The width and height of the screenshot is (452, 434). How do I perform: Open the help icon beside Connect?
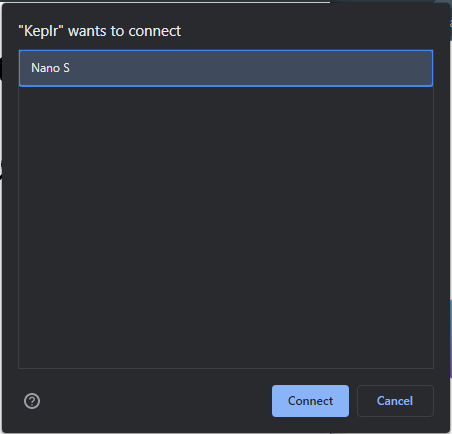32,401
